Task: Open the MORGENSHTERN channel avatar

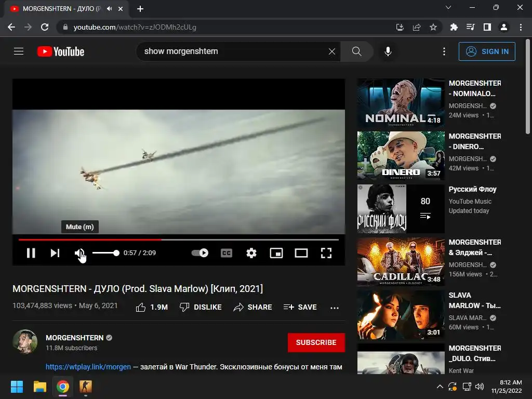Action: [x=25, y=341]
